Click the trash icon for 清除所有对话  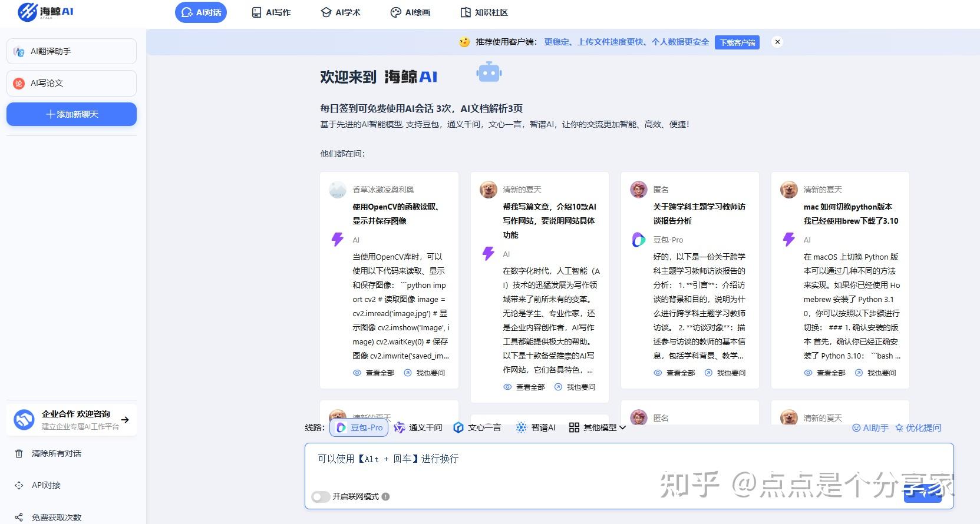click(x=19, y=453)
